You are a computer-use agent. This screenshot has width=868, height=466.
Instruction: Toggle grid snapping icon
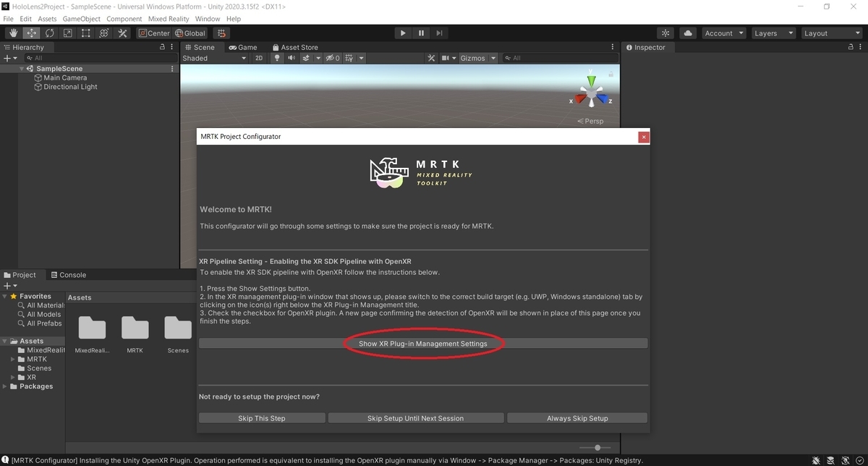point(221,33)
